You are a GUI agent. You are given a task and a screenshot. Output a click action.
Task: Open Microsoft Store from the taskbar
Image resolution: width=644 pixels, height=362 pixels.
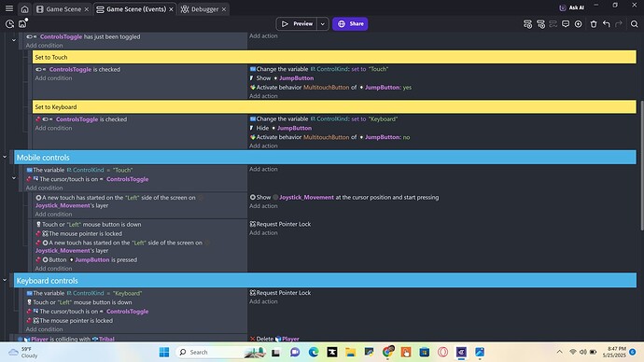coord(425,352)
